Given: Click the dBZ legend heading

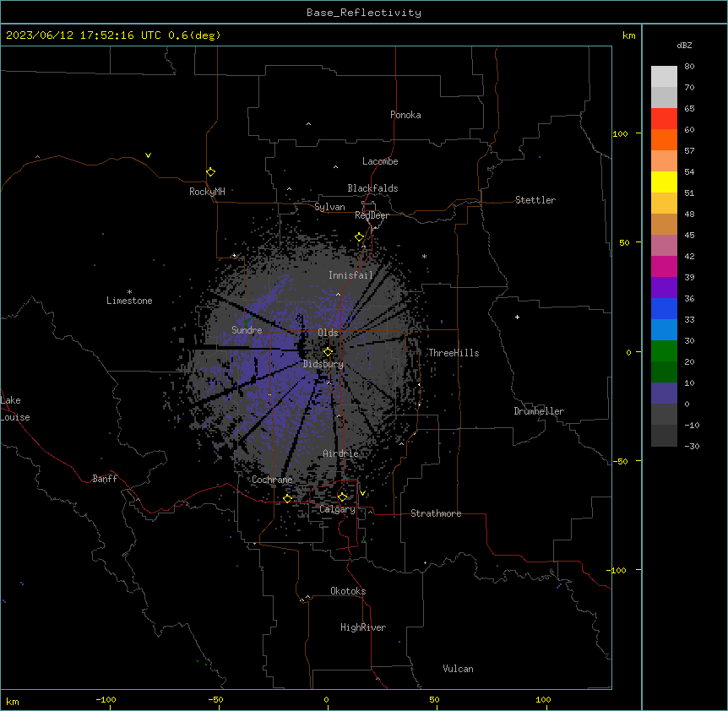Looking at the screenshot, I should coord(684,46).
